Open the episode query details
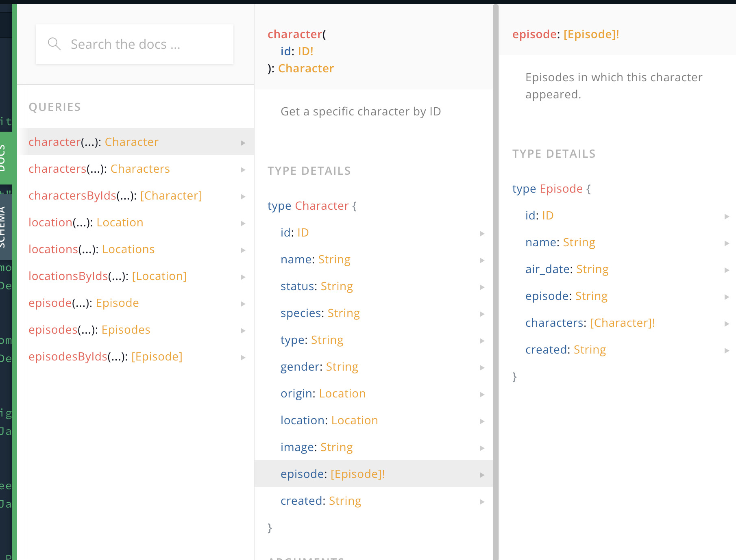 tap(83, 303)
